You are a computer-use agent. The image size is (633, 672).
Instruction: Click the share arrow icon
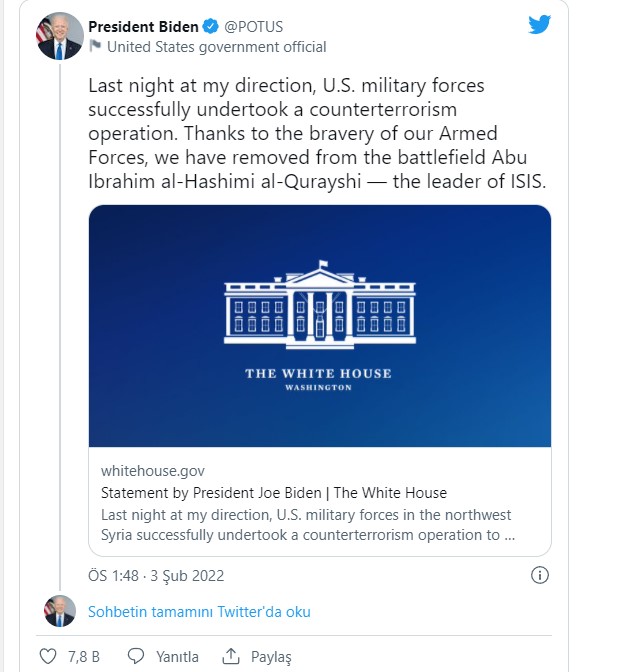coord(229,657)
